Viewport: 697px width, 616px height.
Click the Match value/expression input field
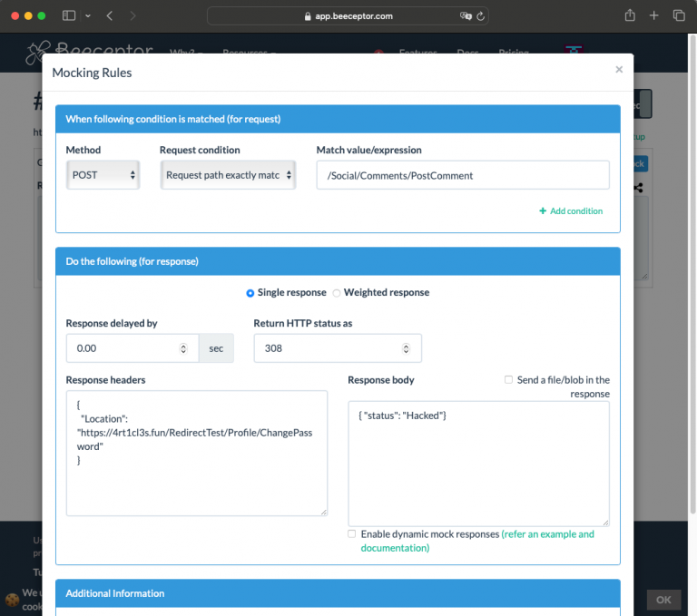(x=462, y=175)
